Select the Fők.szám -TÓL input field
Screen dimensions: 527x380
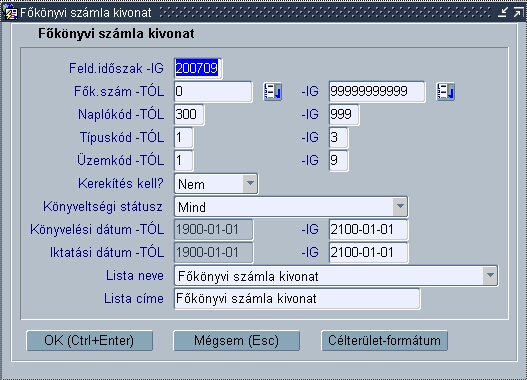pos(213,91)
